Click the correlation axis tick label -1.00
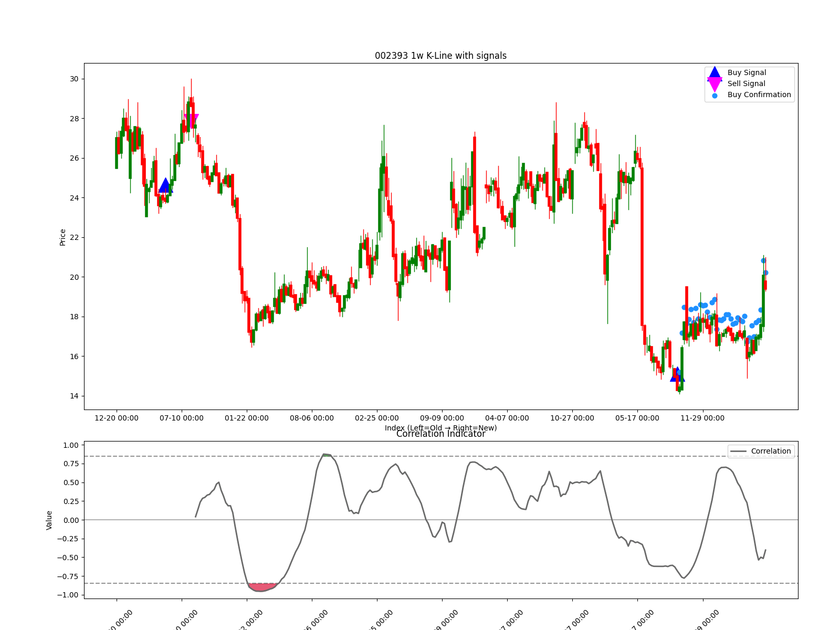This screenshot has height=630, width=840. (x=68, y=595)
